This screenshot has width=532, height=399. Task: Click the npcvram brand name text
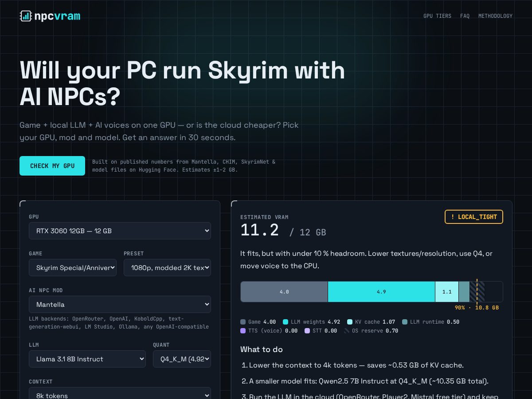click(x=57, y=16)
